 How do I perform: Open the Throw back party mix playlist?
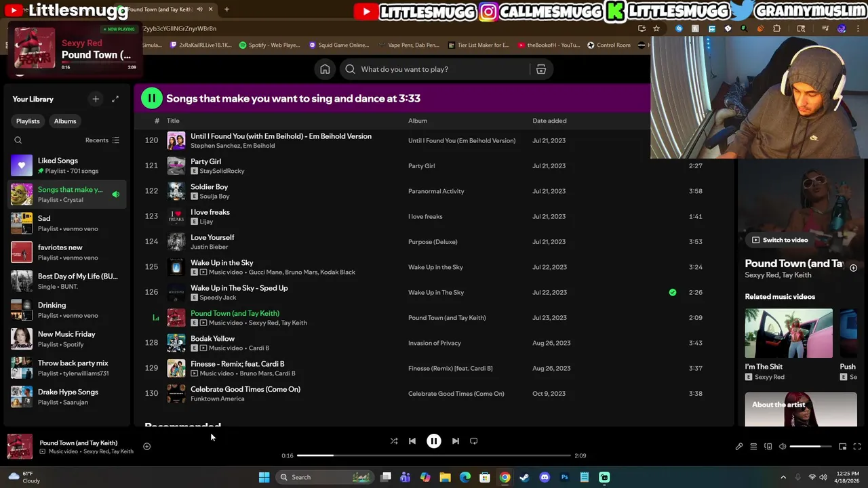66,368
